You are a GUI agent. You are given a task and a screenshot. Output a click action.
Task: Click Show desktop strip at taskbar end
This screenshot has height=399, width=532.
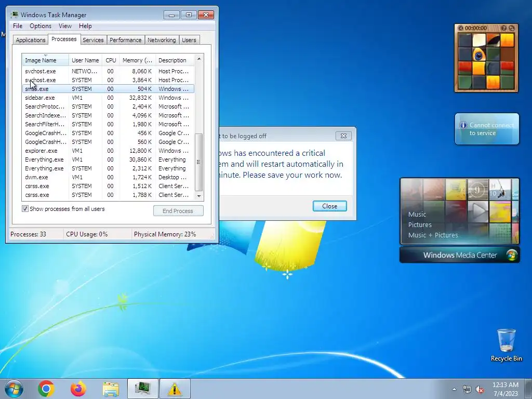pos(528,389)
